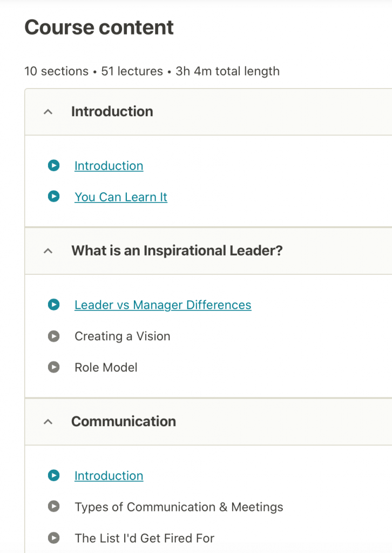Click the Communication section header title

124,421
